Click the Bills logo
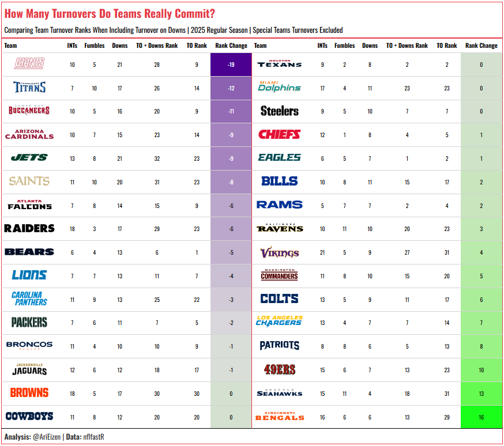The width and height of the screenshot is (504, 446). click(279, 181)
